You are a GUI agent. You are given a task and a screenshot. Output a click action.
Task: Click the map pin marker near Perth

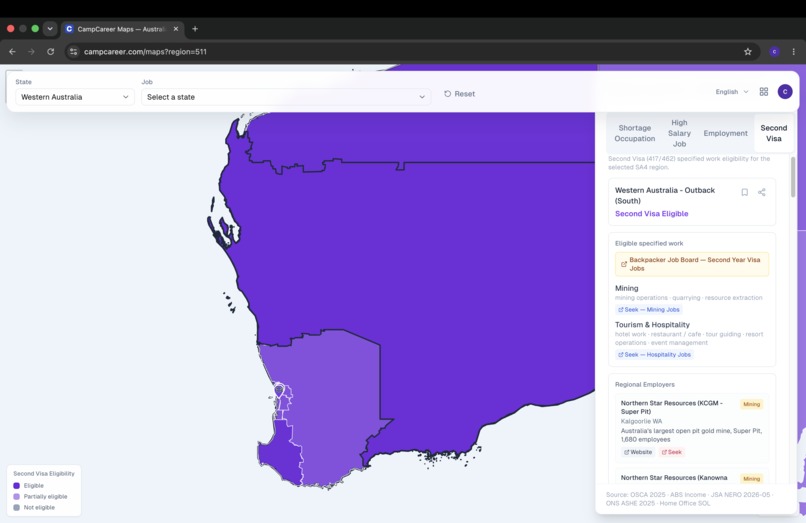[x=279, y=390]
